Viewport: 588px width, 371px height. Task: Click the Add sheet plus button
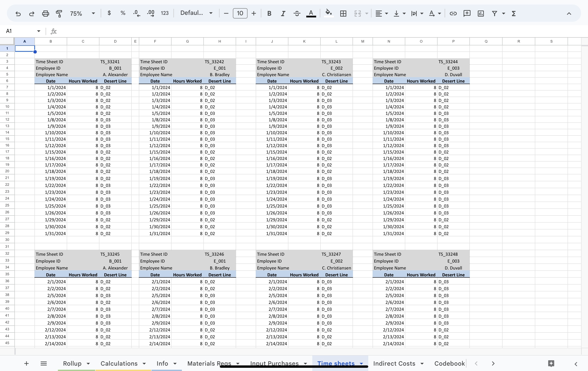(x=26, y=363)
